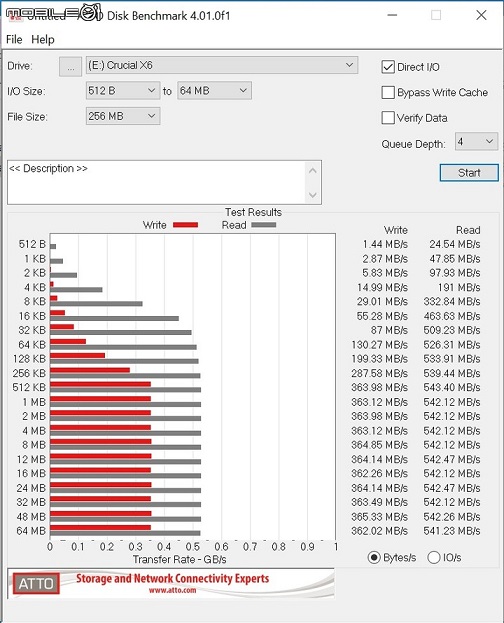The height and width of the screenshot is (623, 504).
Task: Expand the 64 MB I/O size dropdown
Action: [x=214, y=91]
